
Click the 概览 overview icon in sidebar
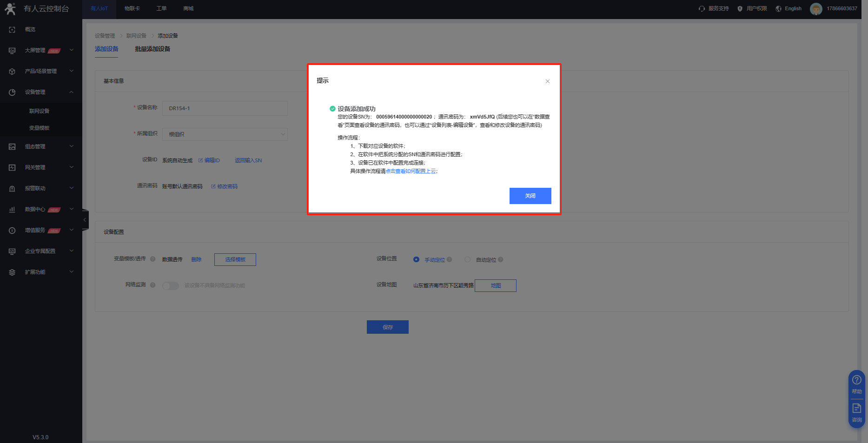[13, 29]
